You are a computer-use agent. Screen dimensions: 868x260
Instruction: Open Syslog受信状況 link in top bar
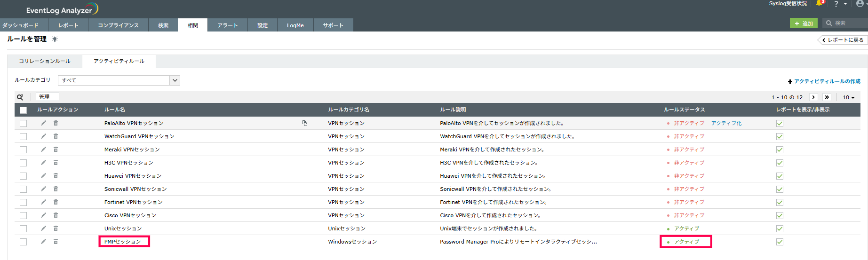click(x=788, y=3)
